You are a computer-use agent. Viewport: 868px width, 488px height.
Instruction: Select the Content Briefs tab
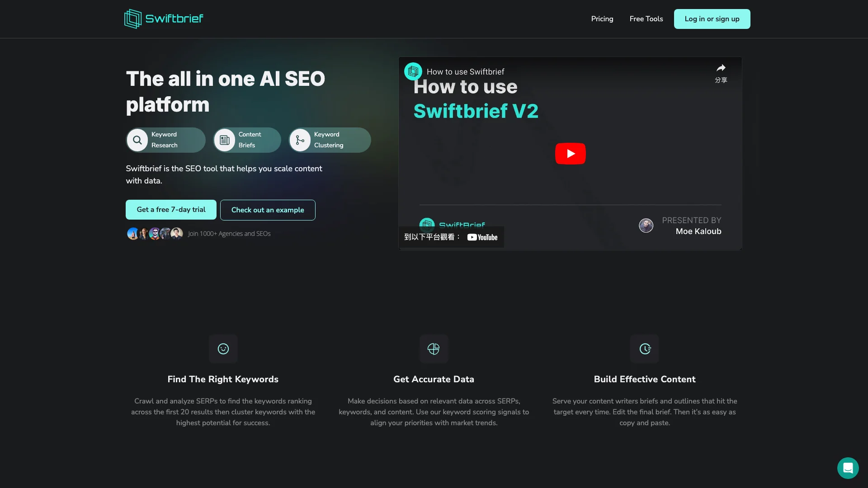pos(247,140)
